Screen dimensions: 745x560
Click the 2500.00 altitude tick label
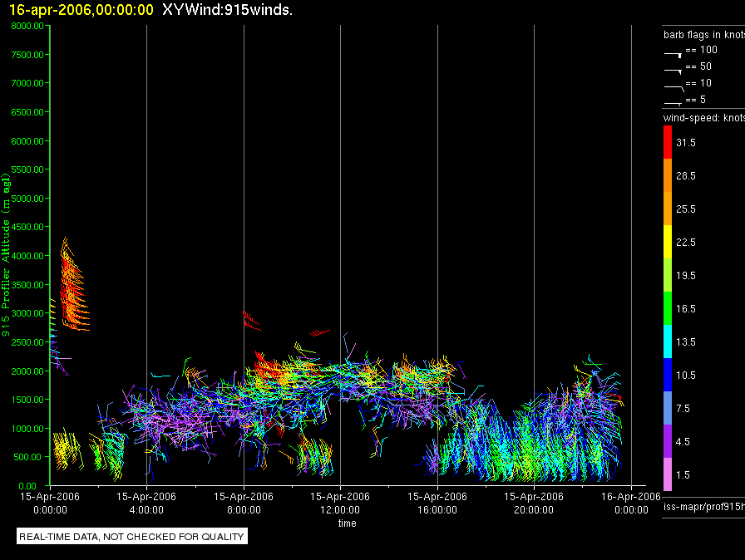[x=27, y=342]
